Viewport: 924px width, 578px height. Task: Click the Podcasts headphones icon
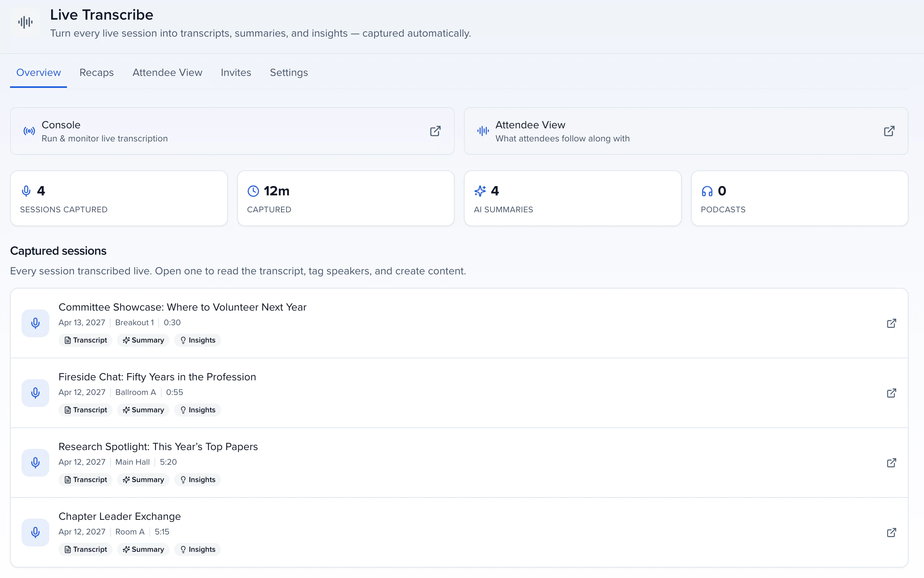coord(707,191)
